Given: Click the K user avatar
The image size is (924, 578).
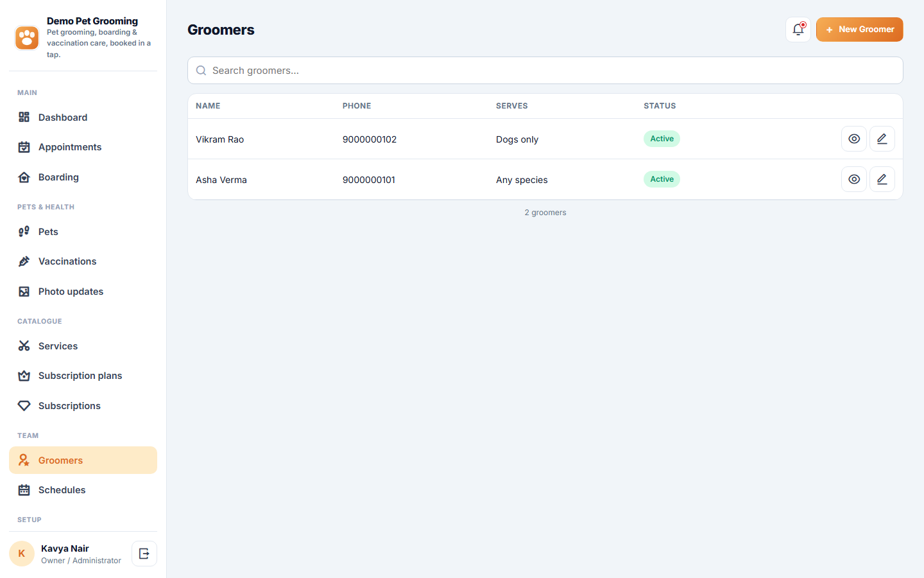Looking at the screenshot, I should click(22, 554).
